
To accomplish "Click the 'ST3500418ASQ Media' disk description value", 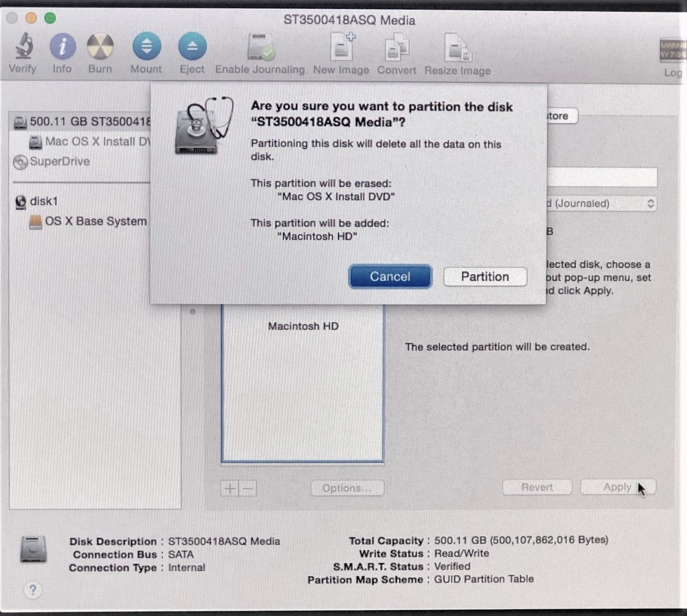I will (x=224, y=541).
